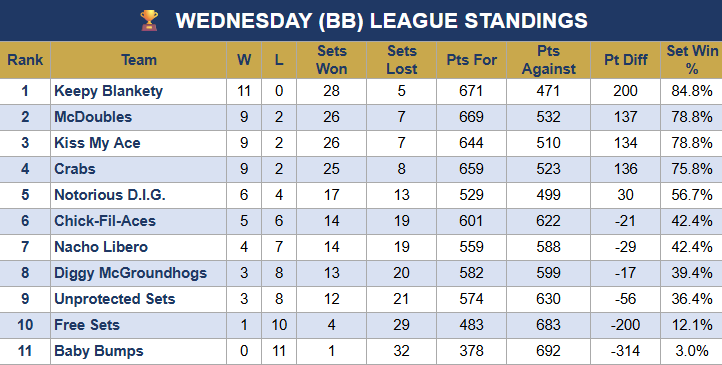The image size is (722, 365).
Task: Open the McDoubles team entry
Action: 93,117
